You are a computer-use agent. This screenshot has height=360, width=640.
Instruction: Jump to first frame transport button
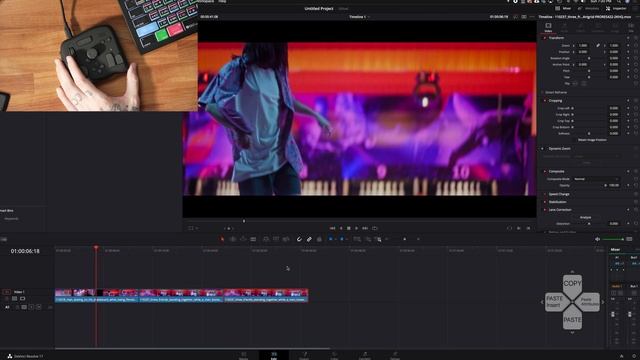(x=332, y=228)
